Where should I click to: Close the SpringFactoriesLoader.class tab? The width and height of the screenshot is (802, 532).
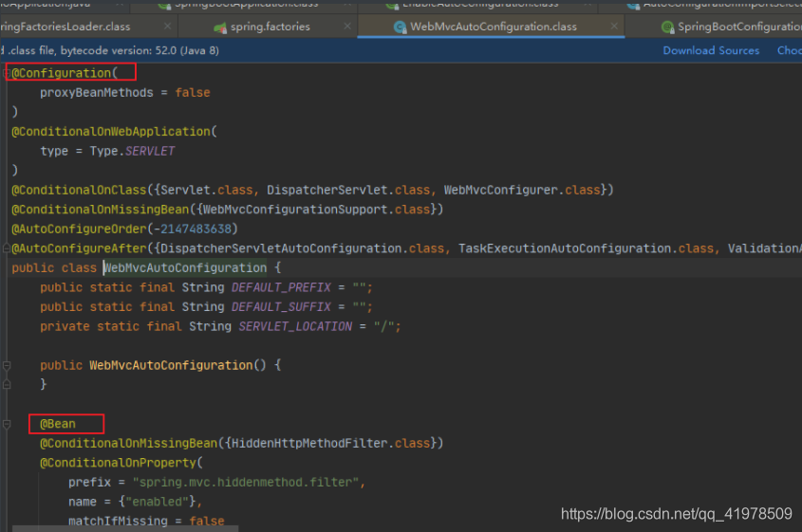[x=168, y=27]
